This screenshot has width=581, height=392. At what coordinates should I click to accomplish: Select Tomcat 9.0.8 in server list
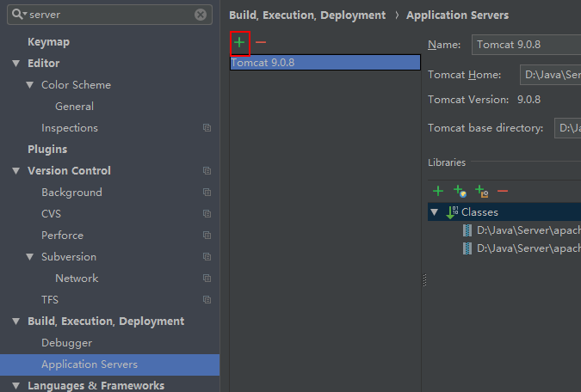point(325,63)
